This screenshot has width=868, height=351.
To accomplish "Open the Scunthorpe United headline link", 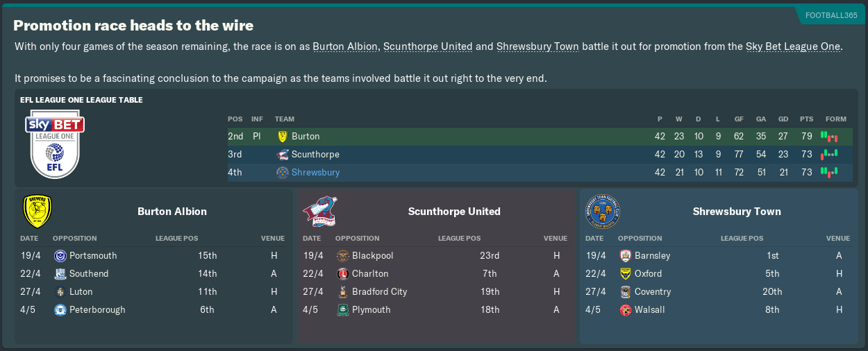I will pyautogui.click(x=428, y=46).
